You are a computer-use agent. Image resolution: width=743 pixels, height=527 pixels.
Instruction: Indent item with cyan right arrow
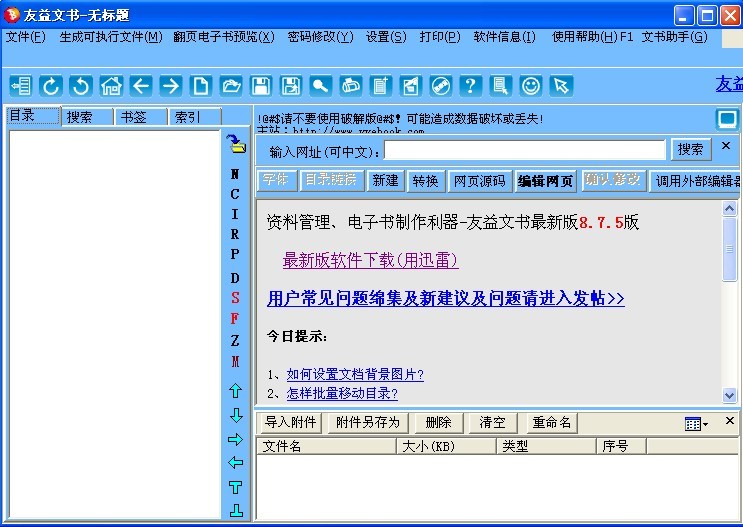coord(236,439)
